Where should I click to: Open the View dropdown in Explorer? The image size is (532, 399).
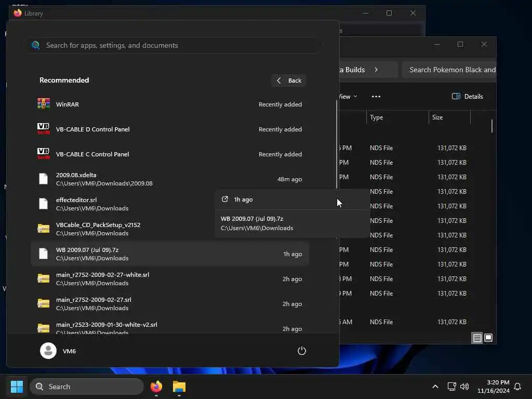(348, 96)
